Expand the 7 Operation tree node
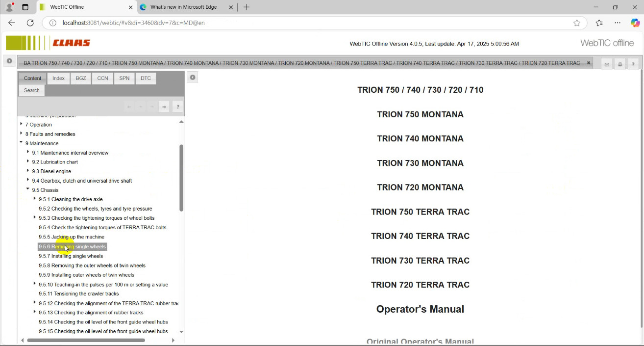 tap(21, 124)
